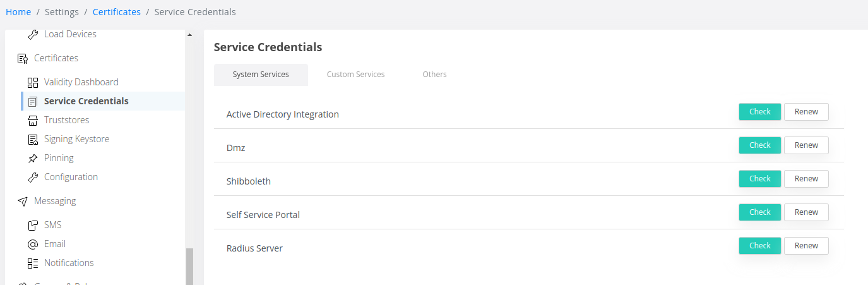Open Certificates breadcrumb link
The width and height of the screenshot is (868, 285).
(116, 12)
